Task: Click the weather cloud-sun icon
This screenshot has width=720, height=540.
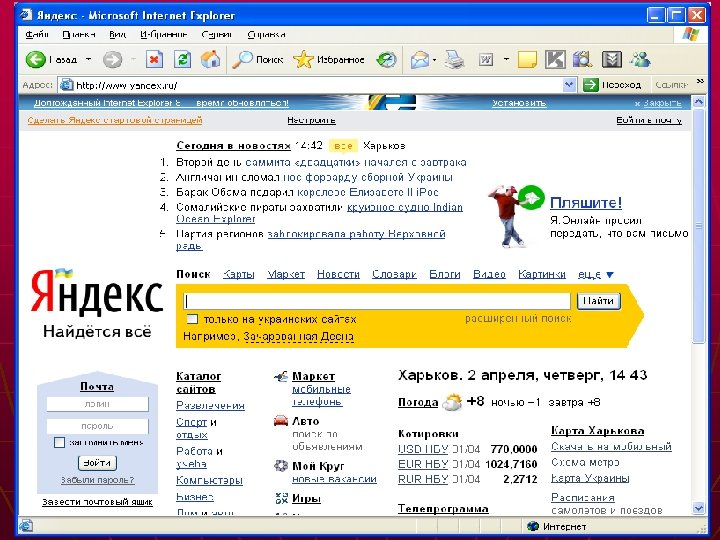Action: click(452, 402)
